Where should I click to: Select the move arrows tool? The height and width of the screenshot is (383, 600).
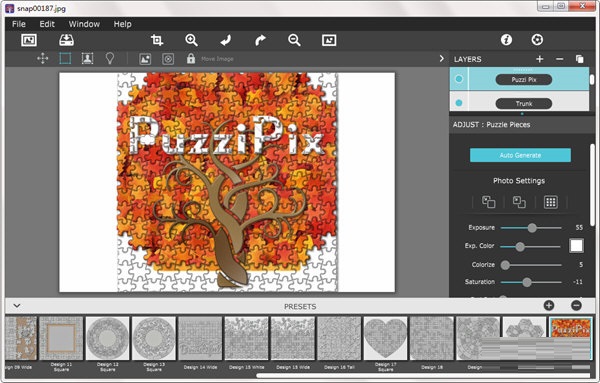42,59
